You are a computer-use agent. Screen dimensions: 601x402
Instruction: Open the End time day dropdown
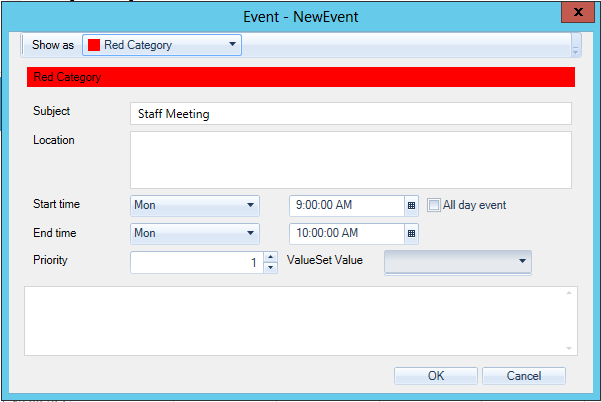point(195,234)
